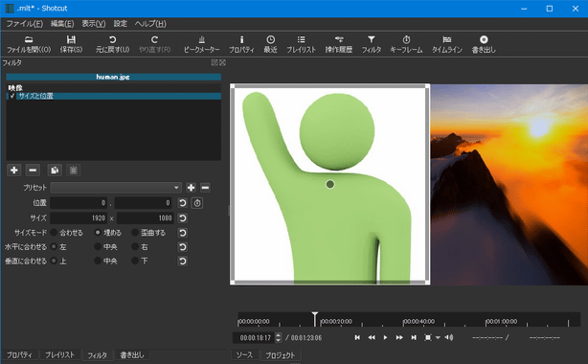Screen dimensions: 588x364
Task: Select 下 vertical alignment radio button
Action: pos(135,261)
